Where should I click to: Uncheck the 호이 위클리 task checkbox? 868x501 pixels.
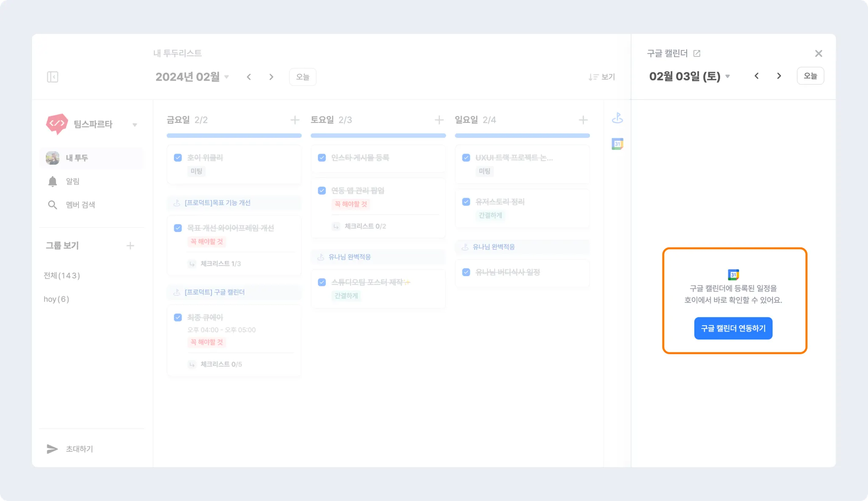tap(178, 158)
